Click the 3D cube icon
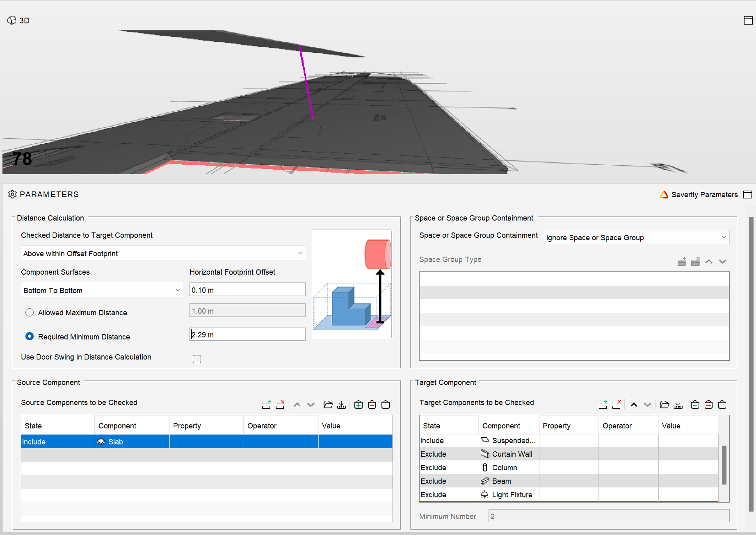756x535 pixels. (12, 20)
